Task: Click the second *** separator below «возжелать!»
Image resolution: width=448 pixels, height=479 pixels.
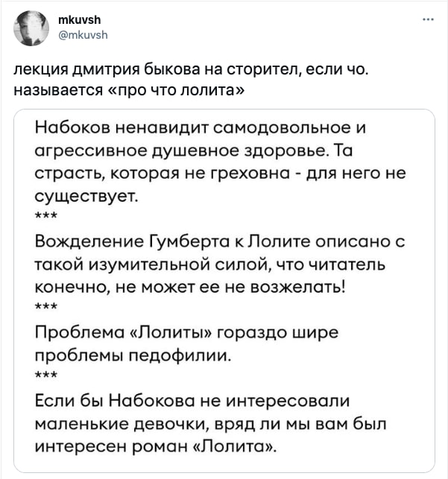Action: 45,306
